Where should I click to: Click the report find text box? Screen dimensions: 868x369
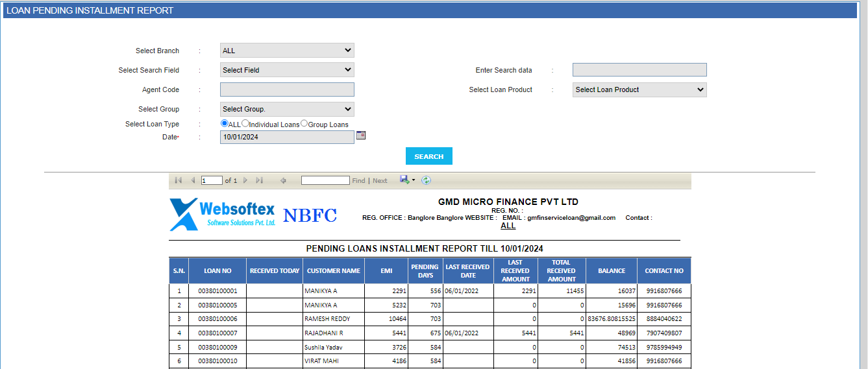(325, 180)
